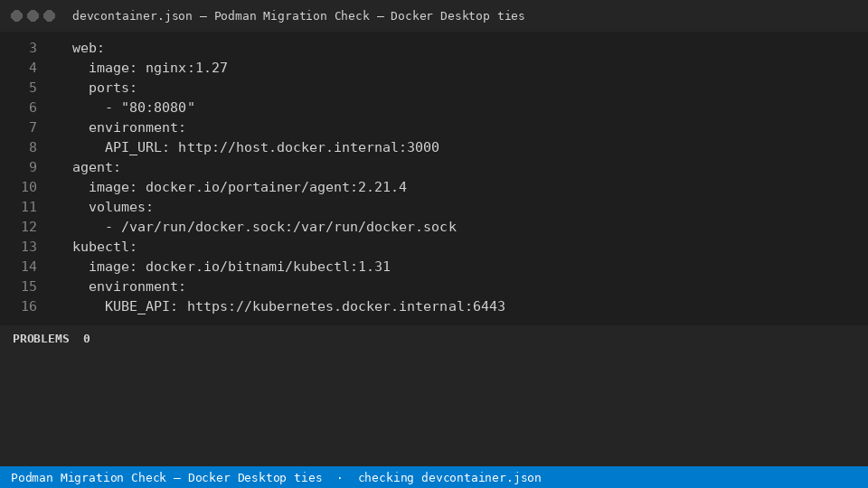868x488 pixels.
Task: Click line number 12 in the gutter
Action: (x=29, y=228)
